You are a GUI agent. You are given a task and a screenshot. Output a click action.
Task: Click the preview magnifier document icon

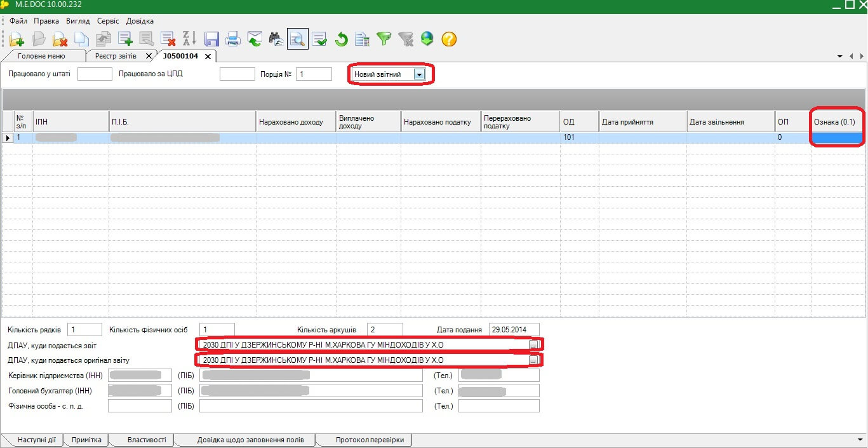point(298,39)
